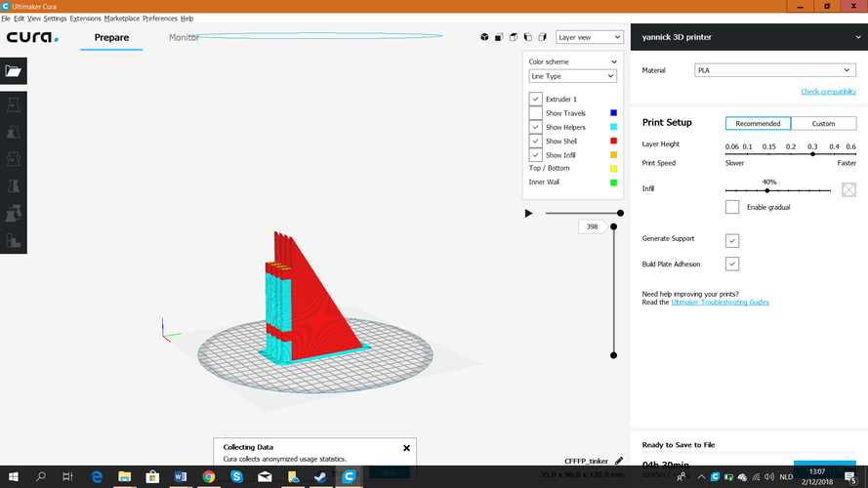Open the Ultimaker Troubleshooting Guides link

point(720,303)
